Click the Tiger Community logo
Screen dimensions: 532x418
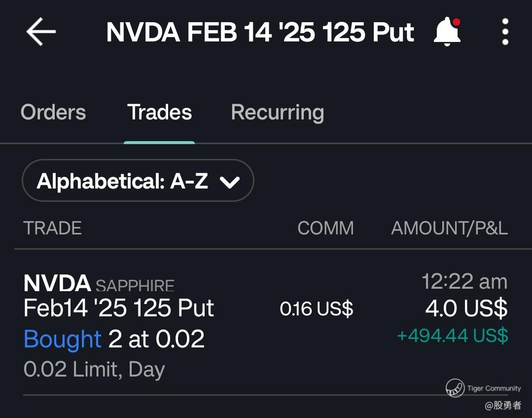coord(455,388)
